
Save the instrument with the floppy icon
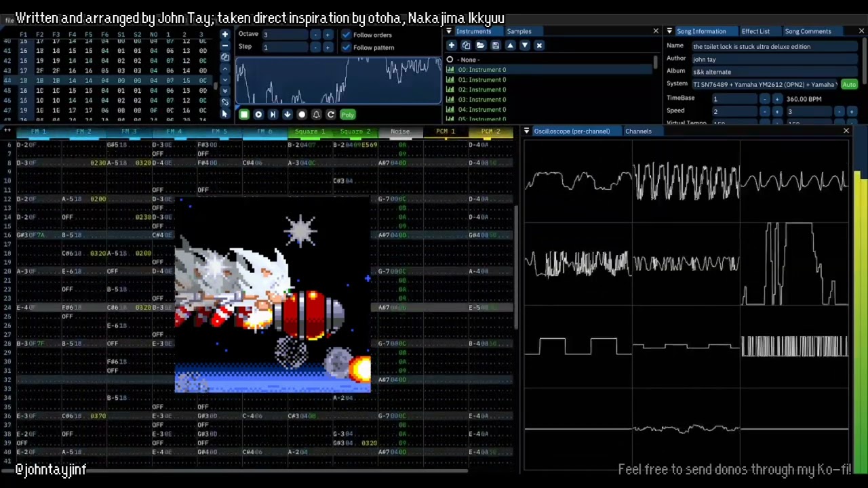pos(495,45)
